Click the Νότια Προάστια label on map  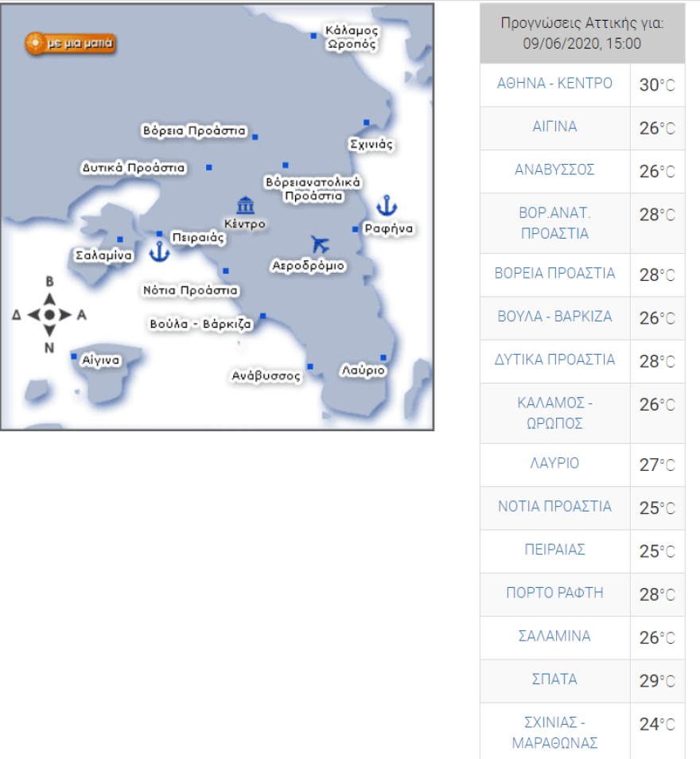[x=191, y=290]
